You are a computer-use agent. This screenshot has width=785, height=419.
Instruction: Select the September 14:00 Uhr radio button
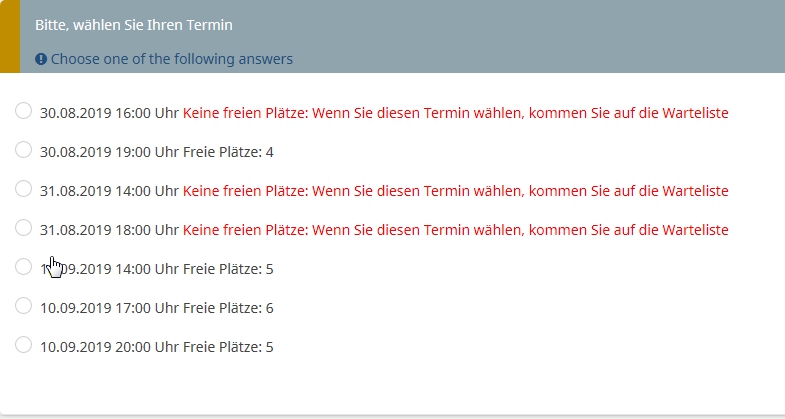point(24,267)
